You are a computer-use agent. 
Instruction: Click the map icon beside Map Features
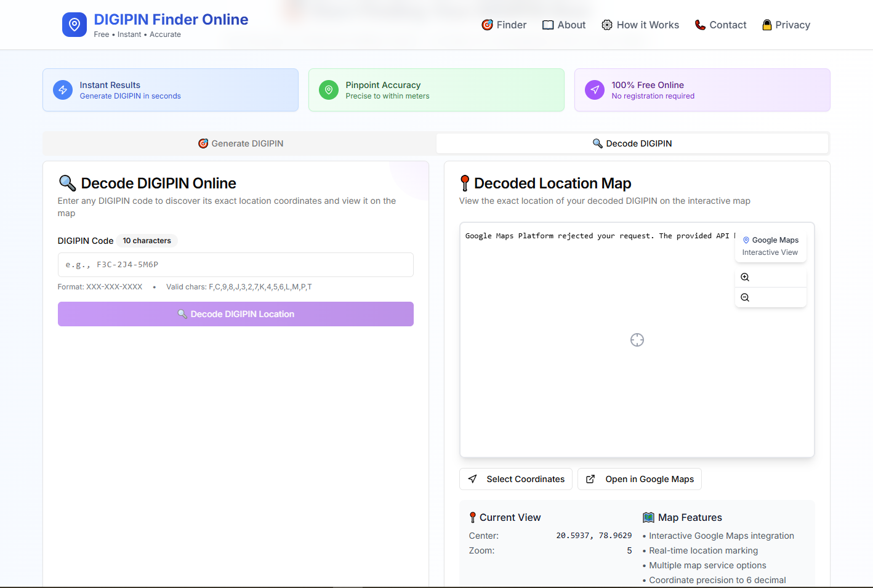pos(648,517)
